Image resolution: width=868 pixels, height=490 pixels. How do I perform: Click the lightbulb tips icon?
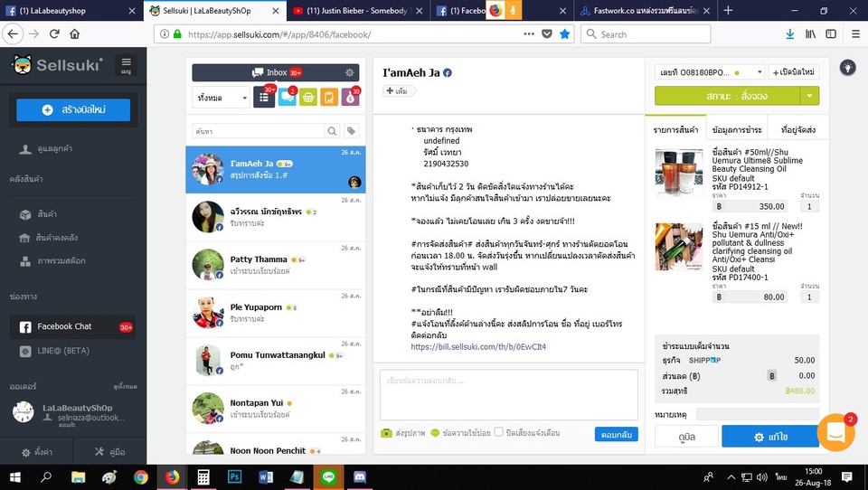coord(847,68)
